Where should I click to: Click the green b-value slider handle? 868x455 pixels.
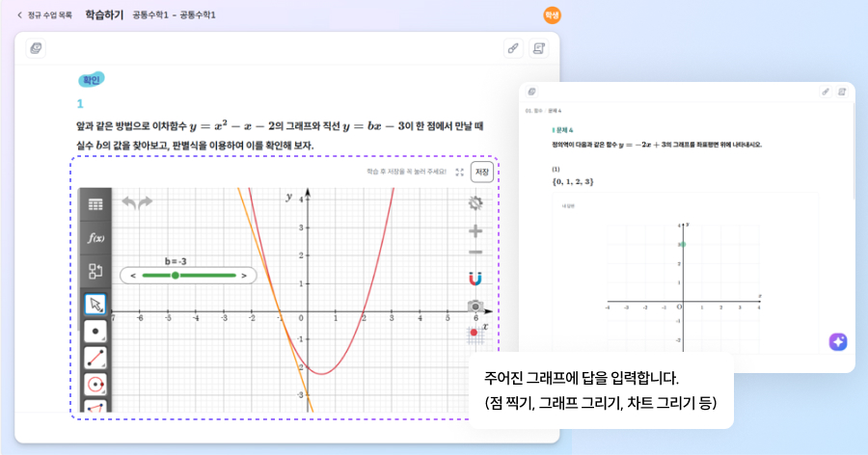(175, 276)
